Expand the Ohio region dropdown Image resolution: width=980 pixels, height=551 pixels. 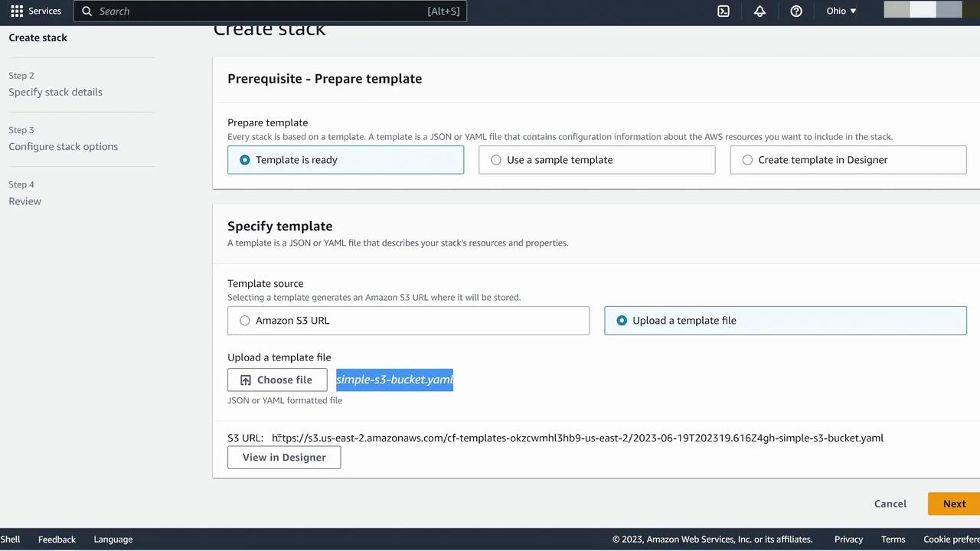[841, 11]
